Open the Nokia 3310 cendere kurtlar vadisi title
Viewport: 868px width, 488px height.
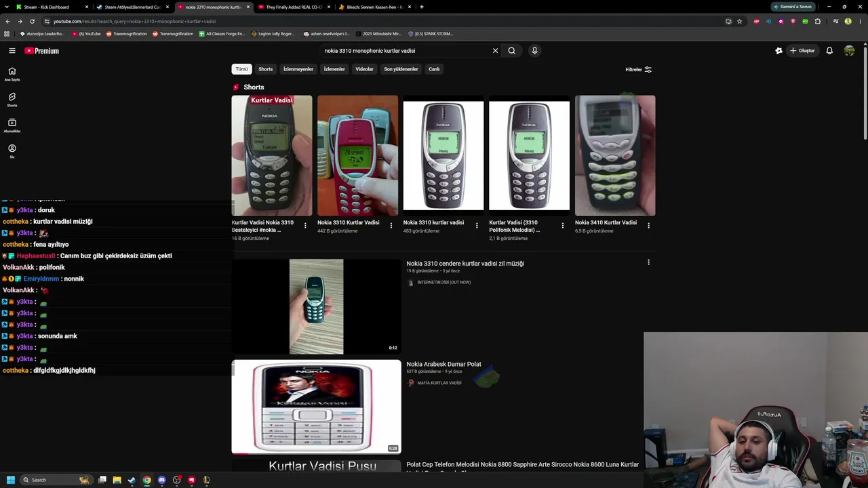(465, 264)
